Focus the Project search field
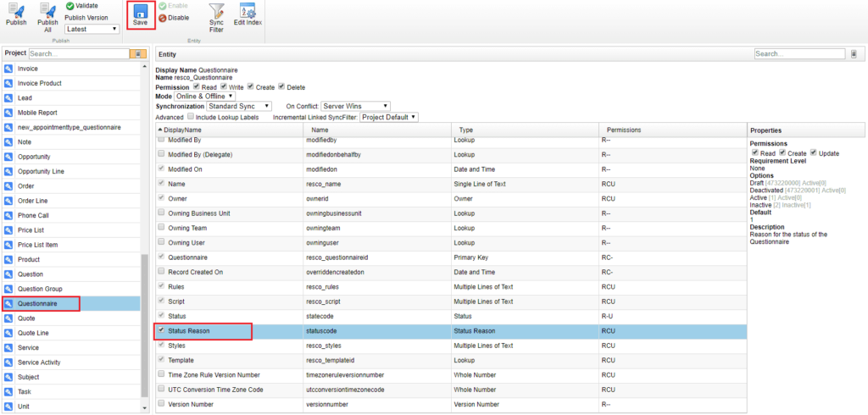This screenshot has width=868, height=415. [79, 53]
